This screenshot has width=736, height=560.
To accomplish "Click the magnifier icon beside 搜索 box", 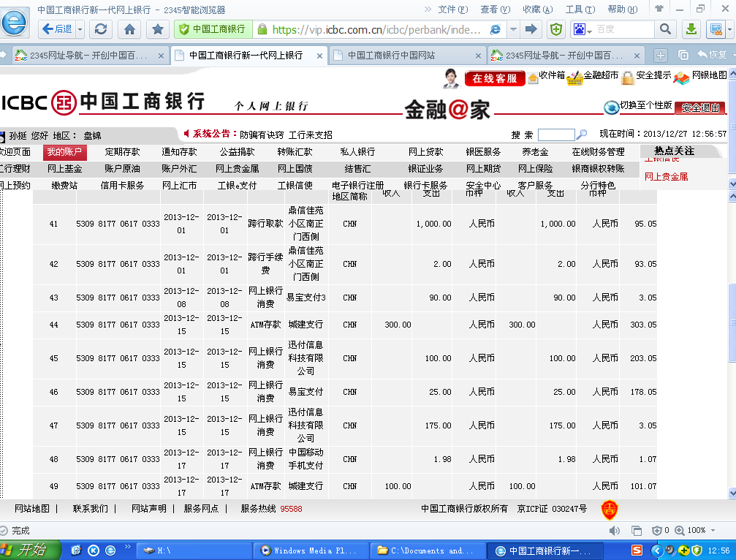I will point(582,135).
